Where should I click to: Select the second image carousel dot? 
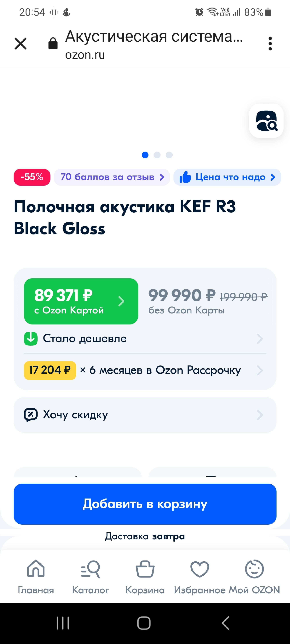157,155
